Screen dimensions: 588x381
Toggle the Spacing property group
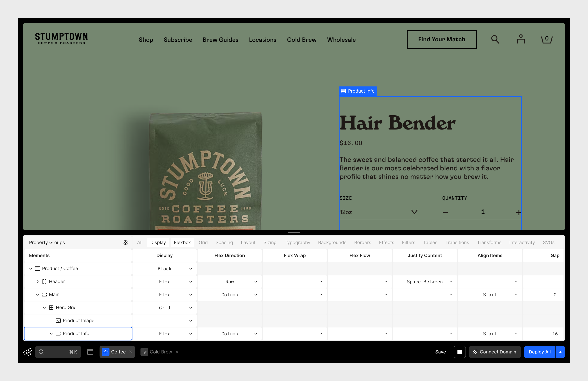pos(224,243)
